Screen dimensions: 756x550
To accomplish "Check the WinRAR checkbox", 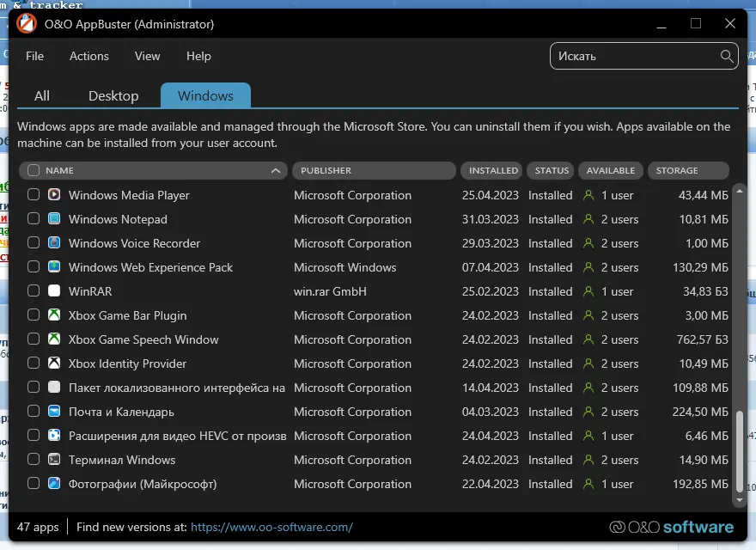I will click(x=34, y=291).
